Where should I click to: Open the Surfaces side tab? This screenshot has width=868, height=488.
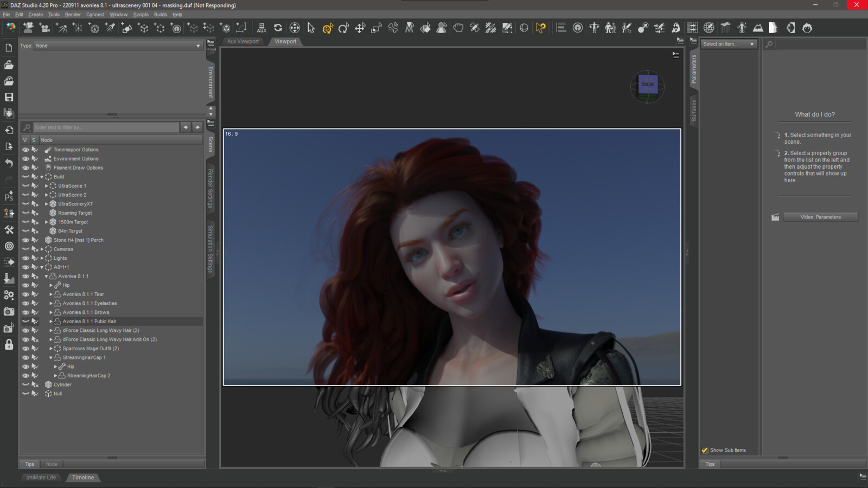click(693, 111)
